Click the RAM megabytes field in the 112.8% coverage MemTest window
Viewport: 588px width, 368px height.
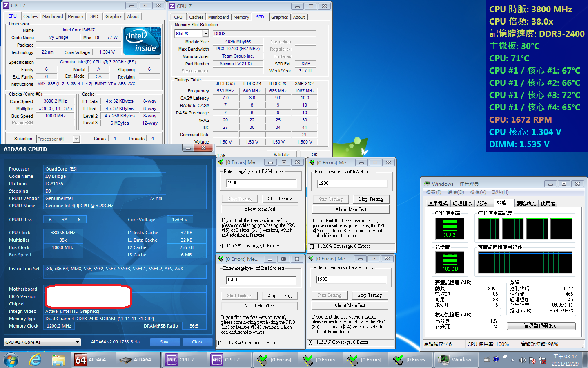click(x=352, y=184)
